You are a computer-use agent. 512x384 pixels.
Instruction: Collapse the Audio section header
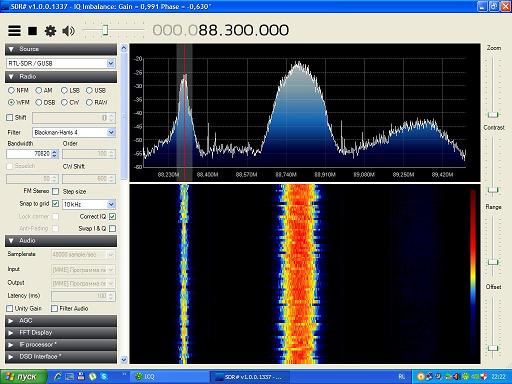click(61, 241)
